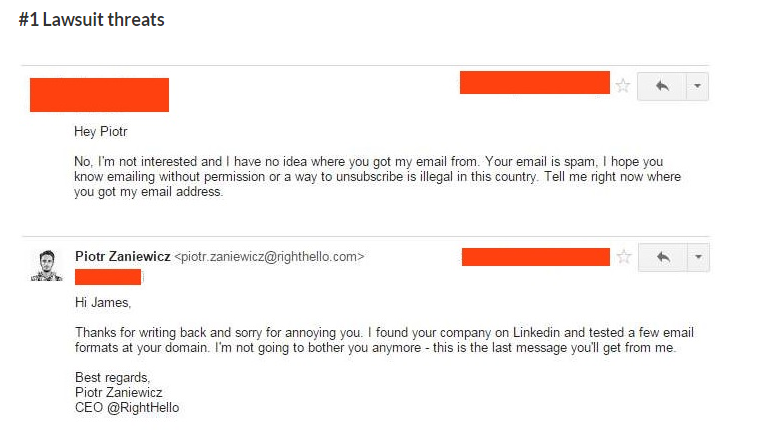Click the "#1 Lawsuit threats" heading
This screenshot has height=434, width=776.
pyautogui.click(x=92, y=20)
